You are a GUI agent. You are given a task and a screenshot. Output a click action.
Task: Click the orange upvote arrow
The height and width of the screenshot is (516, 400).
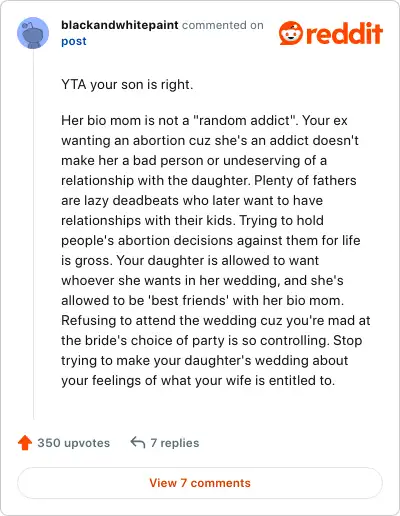(25, 443)
